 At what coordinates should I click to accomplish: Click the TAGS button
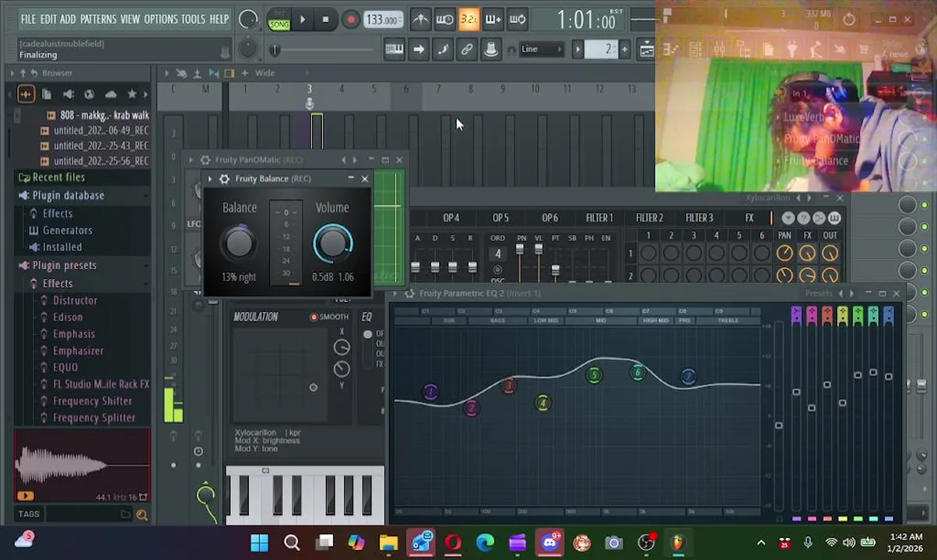pos(29,514)
